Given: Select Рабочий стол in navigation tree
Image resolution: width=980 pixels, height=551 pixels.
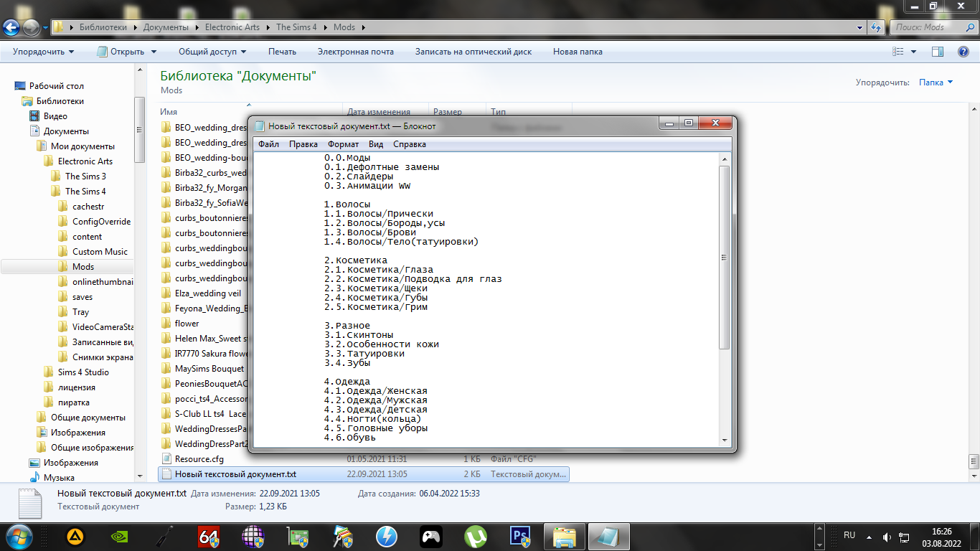Looking at the screenshot, I should pyautogui.click(x=56, y=86).
